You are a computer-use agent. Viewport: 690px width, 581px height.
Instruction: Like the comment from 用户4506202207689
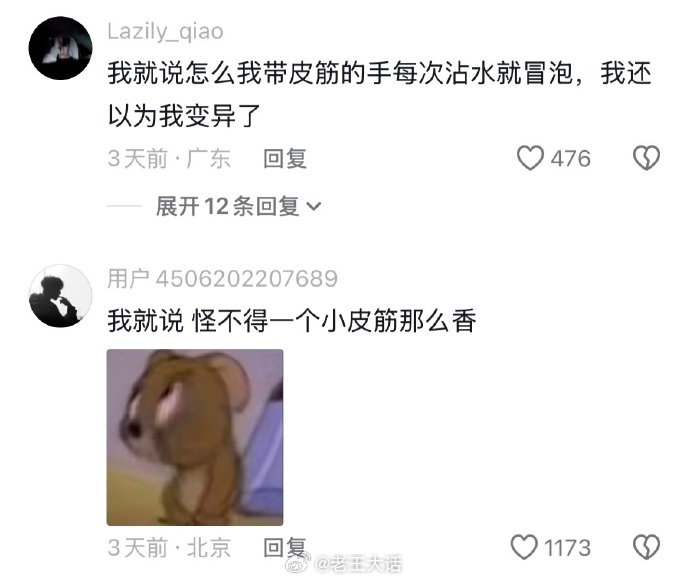click(x=524, y=547)
